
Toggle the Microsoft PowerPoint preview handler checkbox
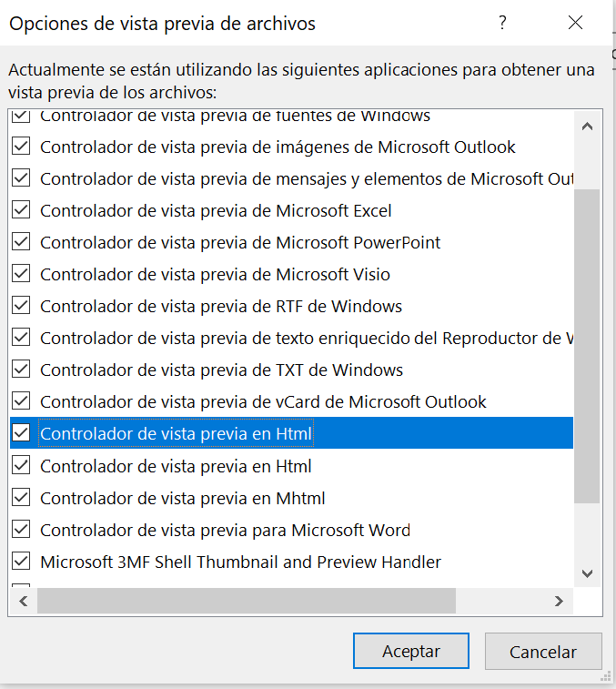coord(21,242)
